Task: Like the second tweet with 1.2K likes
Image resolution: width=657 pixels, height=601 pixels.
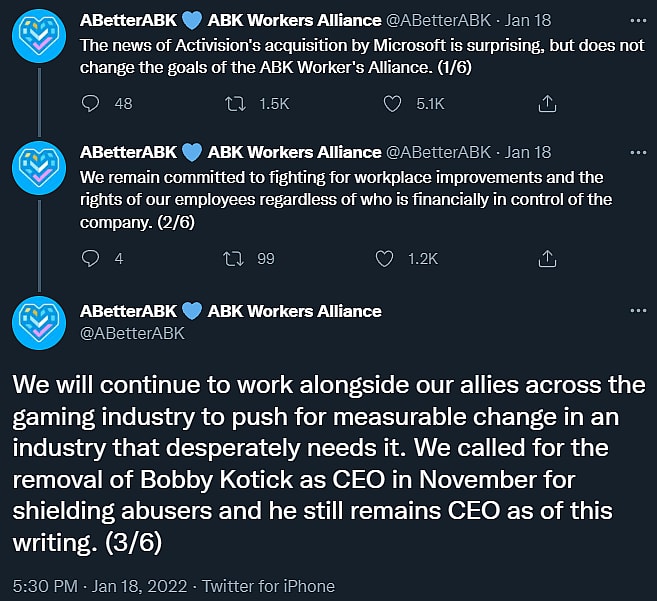Action: 385,258
